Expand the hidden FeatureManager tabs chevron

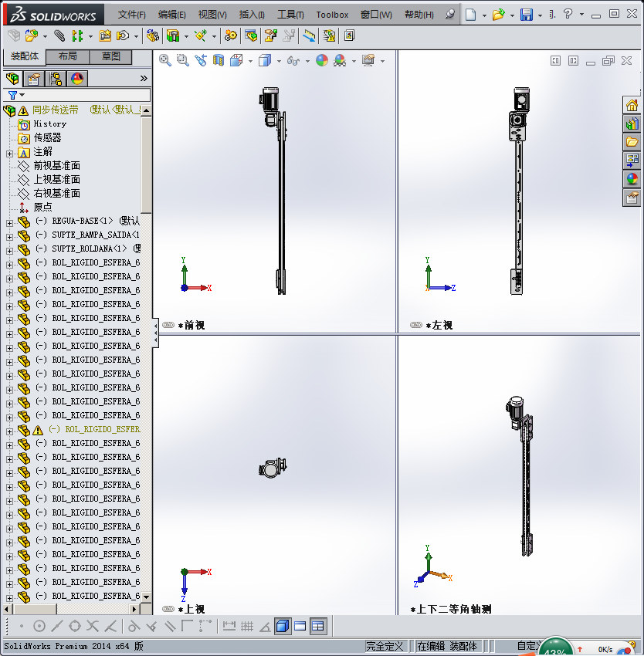(144, 78)
